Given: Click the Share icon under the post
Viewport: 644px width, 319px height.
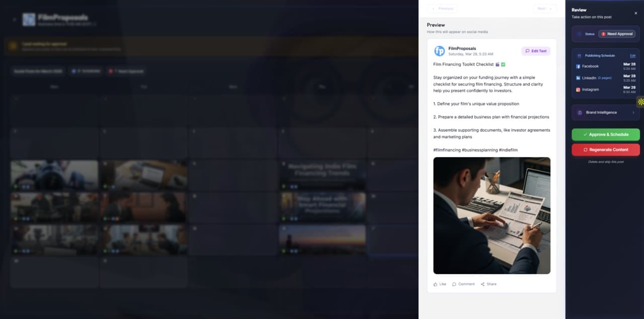Looking at the screenshot, I should click(482, 284).
